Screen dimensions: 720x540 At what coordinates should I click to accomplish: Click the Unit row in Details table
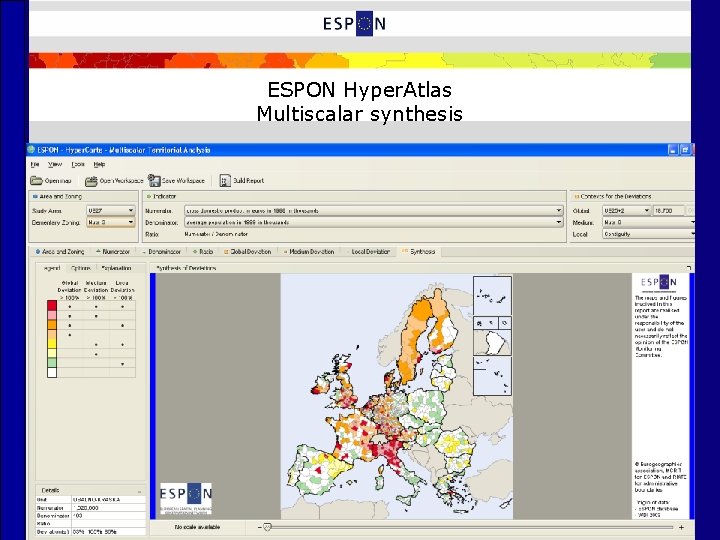click(x=90, y=500)
